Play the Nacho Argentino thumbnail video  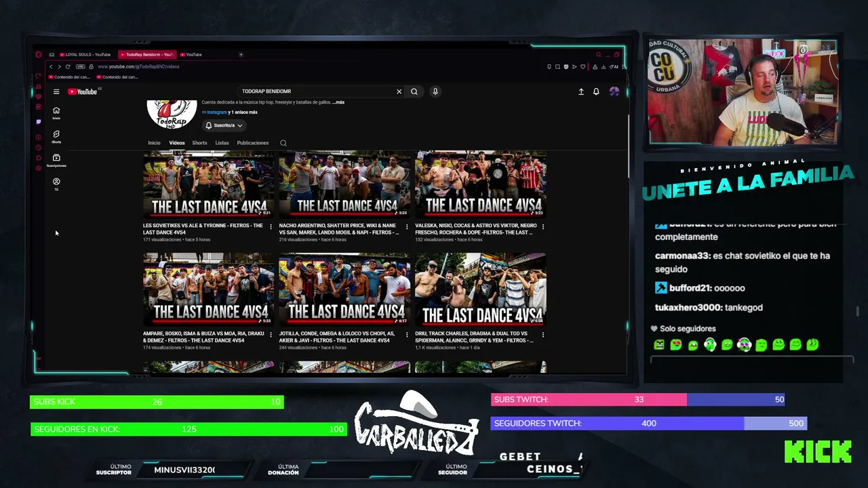(x=344, y=184)
